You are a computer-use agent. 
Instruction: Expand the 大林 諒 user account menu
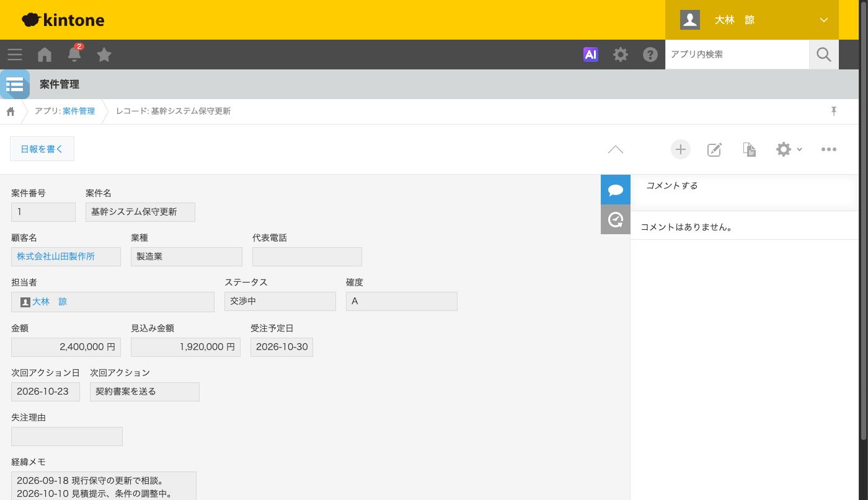[752, 20]
